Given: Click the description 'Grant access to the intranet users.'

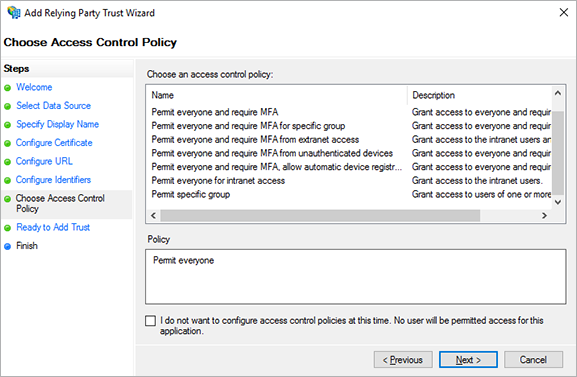Looking at the screenshot, I should click(x=477, y=181).
